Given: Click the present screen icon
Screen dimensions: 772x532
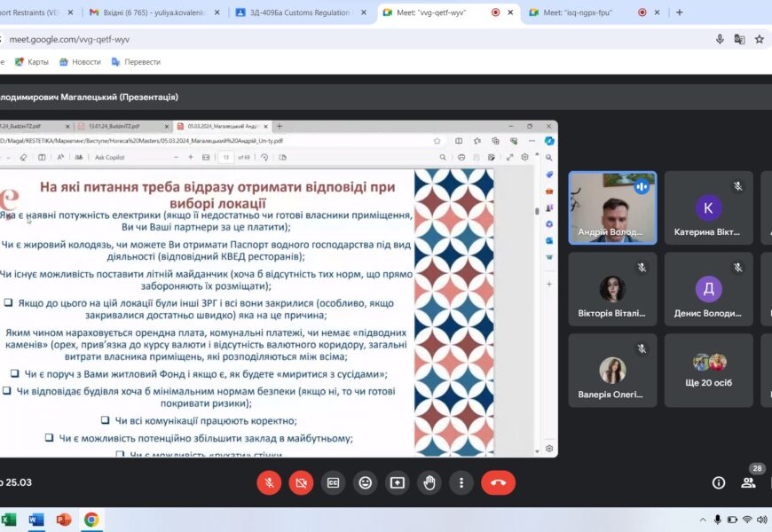Looking at the screenshot, I should point(397,482).
